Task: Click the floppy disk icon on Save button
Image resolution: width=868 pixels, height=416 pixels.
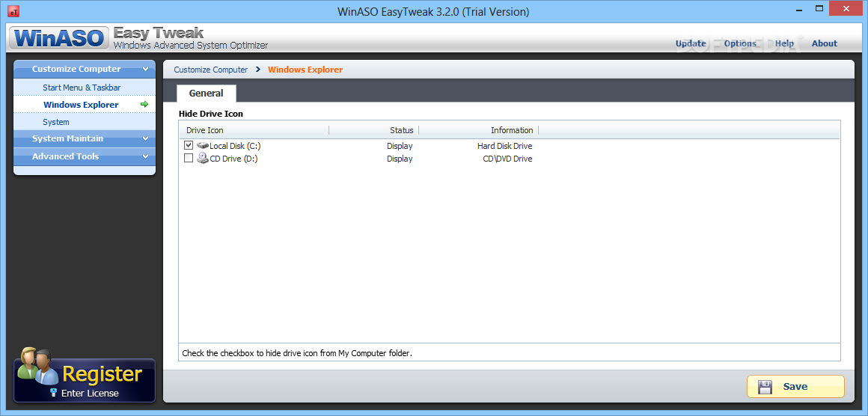Action: coord(765,387)
